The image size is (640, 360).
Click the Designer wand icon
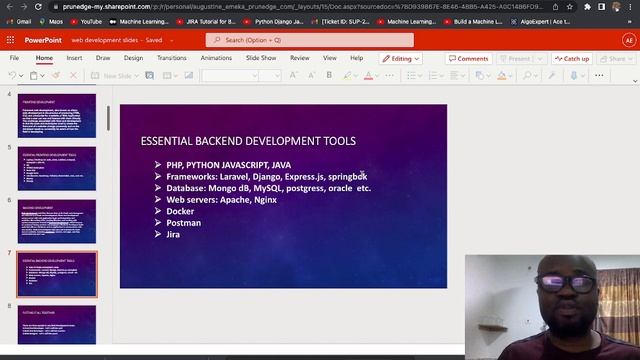click(x=552, y=76)
